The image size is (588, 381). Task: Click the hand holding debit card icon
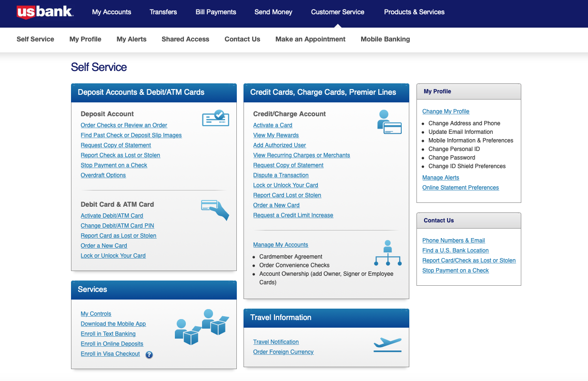[x=215, y=210]
